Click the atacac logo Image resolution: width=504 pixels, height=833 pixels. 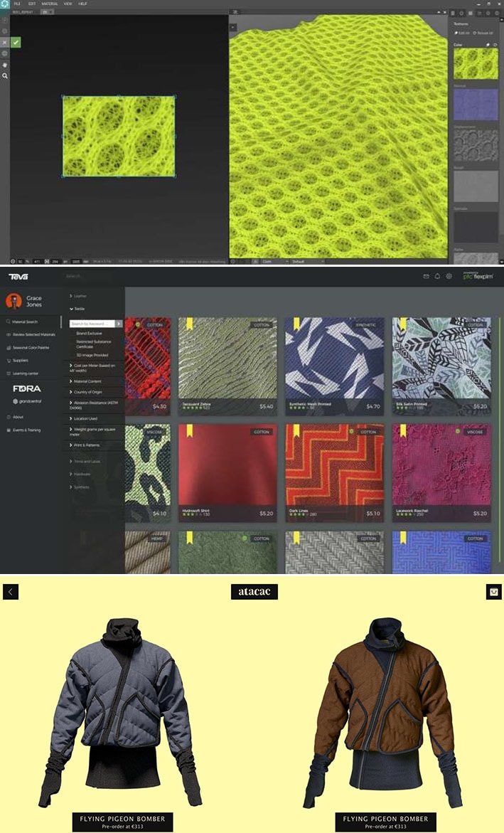[x=254, y=591]
